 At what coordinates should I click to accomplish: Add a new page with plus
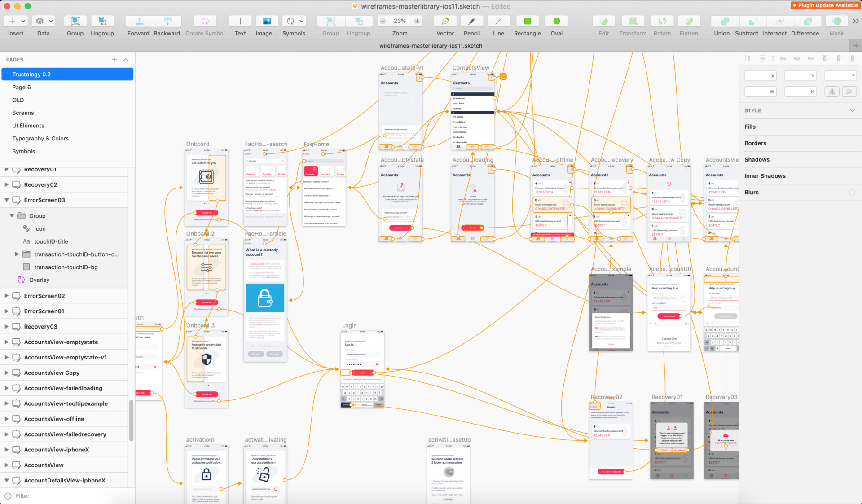pyautogui.click(x=114, y=60)
